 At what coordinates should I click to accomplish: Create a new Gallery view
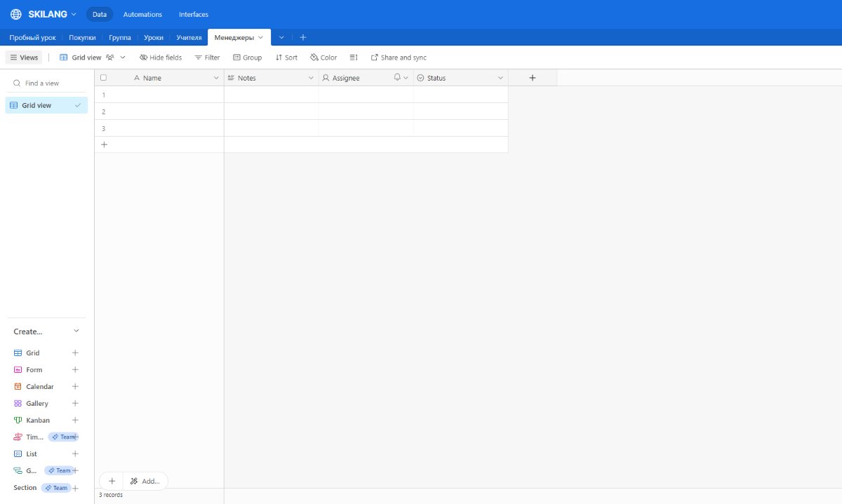(x=75, y=404)
